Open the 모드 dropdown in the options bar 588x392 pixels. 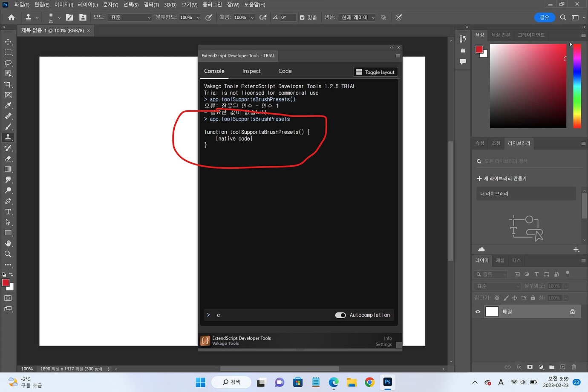129,17
